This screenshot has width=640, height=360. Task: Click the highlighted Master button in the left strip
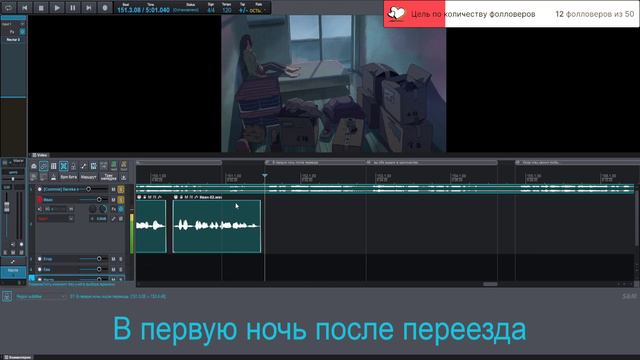(x=13, y=272)
